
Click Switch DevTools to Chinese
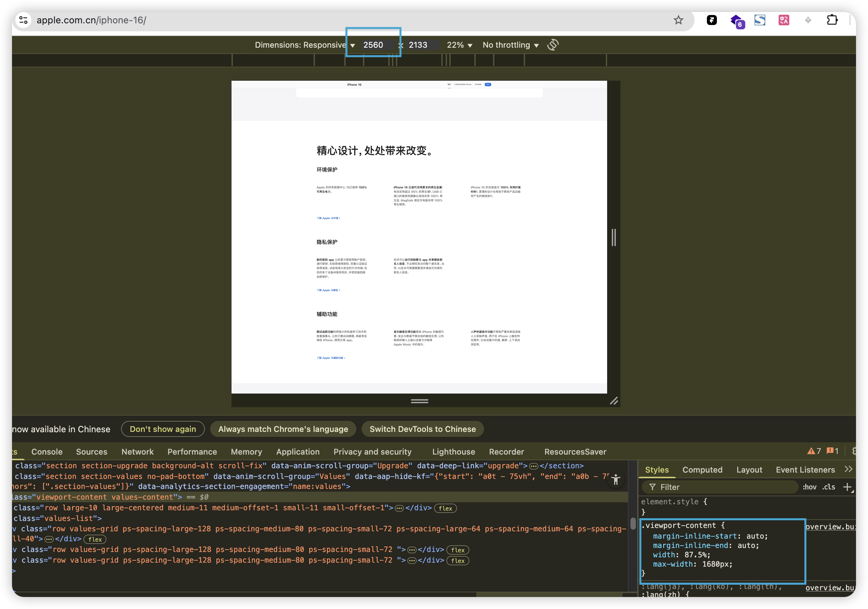(422, 429)
